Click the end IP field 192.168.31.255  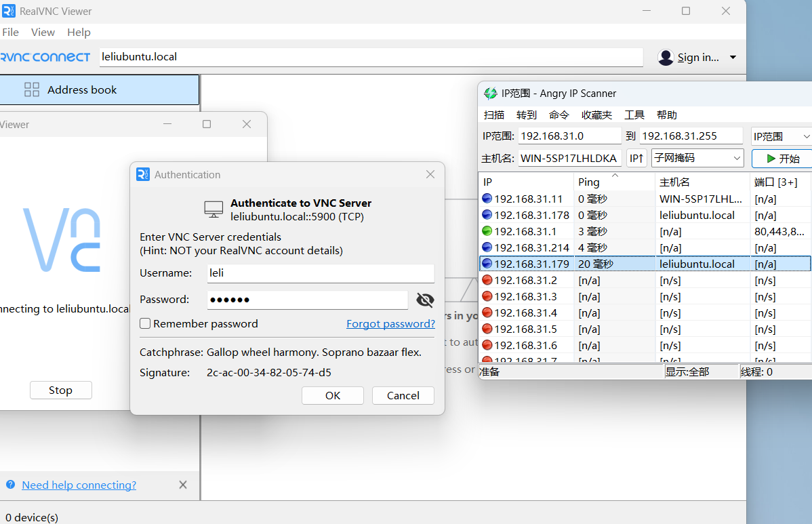691,136
